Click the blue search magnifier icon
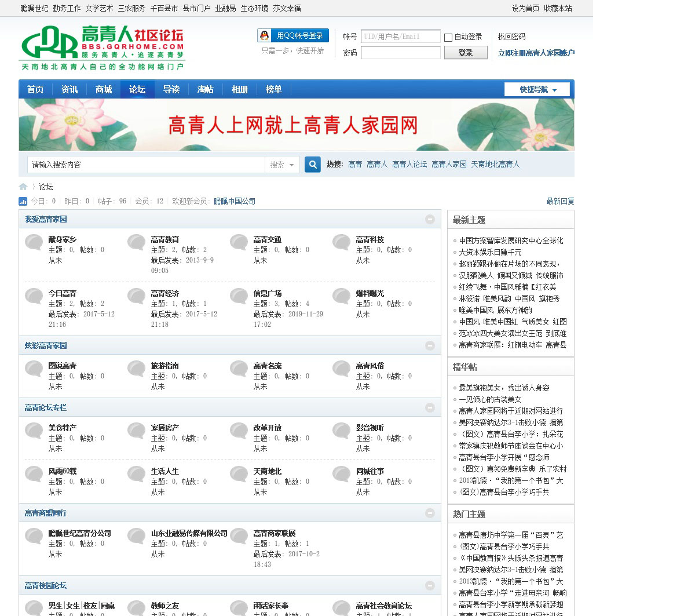 (x=313, y=165)
